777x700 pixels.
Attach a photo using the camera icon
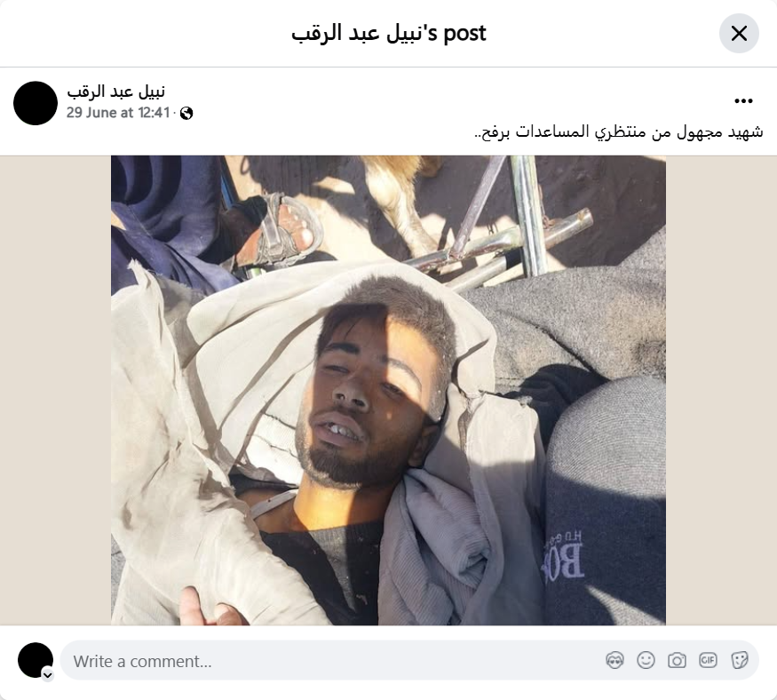click(677, 660)
